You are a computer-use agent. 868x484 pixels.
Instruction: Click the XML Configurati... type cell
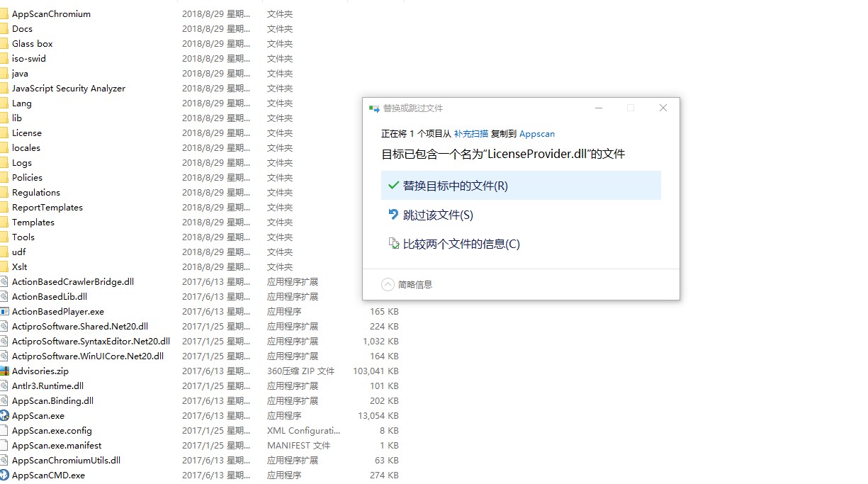tap(303, 430)
